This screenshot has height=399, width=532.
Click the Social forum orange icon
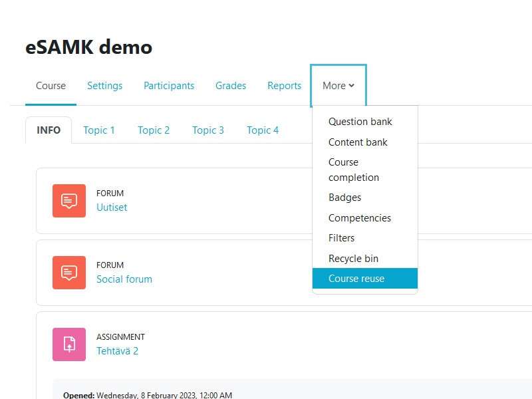pos(69,273)
